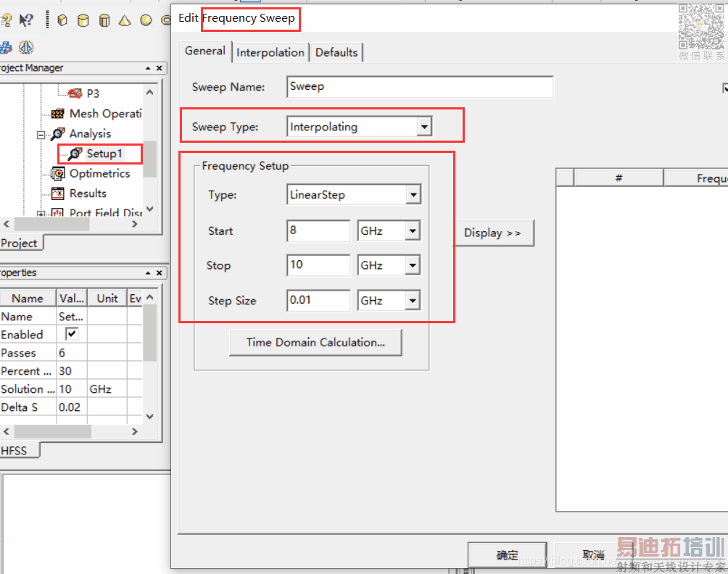The image size is (728, 574).
Task: Close the Project Manager panel
Action: [160, 68]
